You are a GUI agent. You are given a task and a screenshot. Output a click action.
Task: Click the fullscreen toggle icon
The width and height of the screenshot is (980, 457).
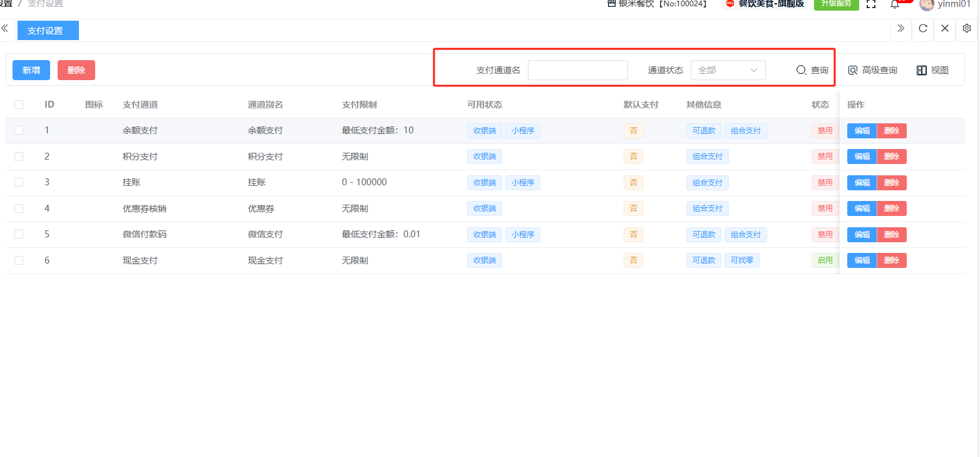(871, 4)
